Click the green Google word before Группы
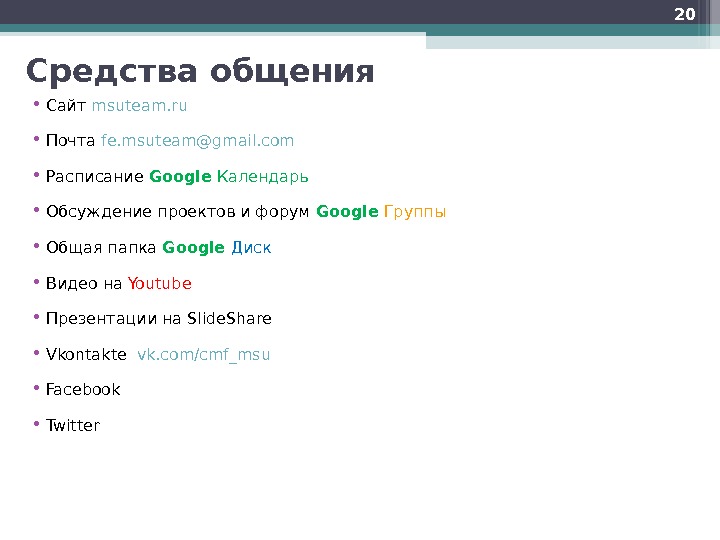The height and width of the screenshot is (540, 720). 347,212
